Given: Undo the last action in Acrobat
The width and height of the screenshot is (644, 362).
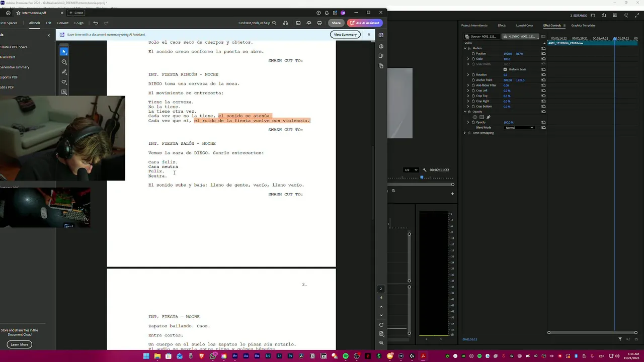Looking at the screenshot, I should [96, 23].
